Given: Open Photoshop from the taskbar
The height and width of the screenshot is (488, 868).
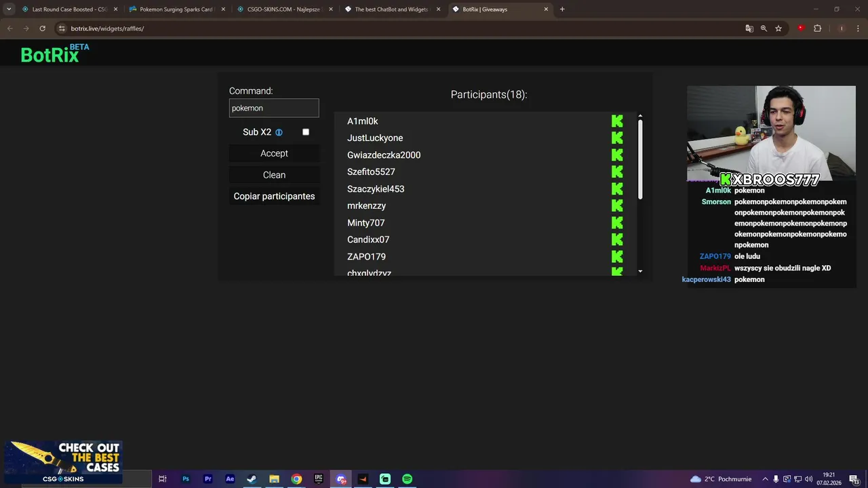Looking at the screenshot, I should [x=185, y=479].
